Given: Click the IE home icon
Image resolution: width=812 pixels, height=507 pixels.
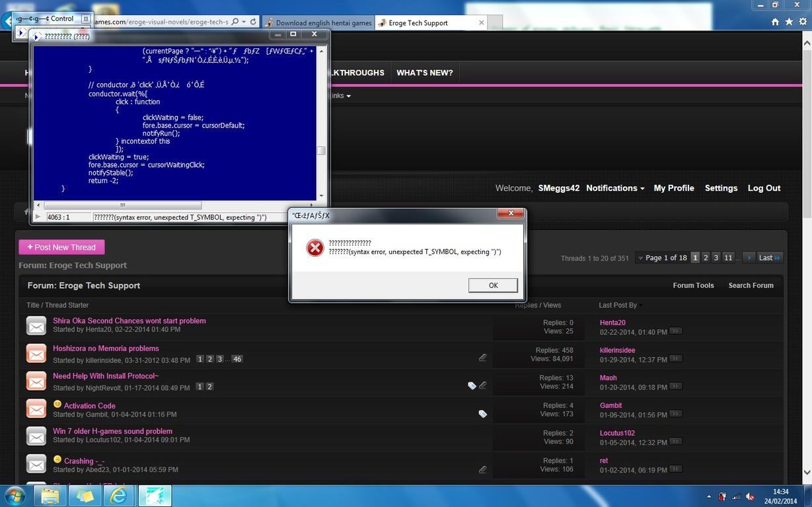Looking at the screenshot, I should (x=775, y=22).
